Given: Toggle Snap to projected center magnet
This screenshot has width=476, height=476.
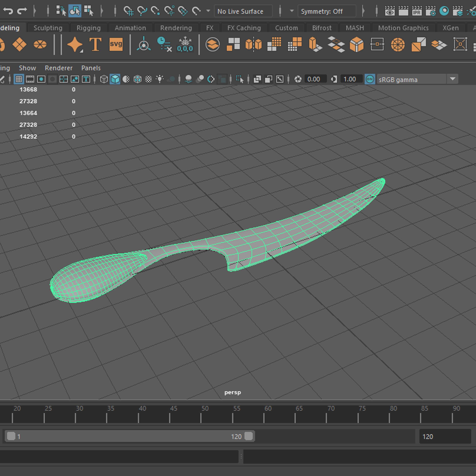Looking at the screenshot, I should pyautogui.click(x=169, y=11).
